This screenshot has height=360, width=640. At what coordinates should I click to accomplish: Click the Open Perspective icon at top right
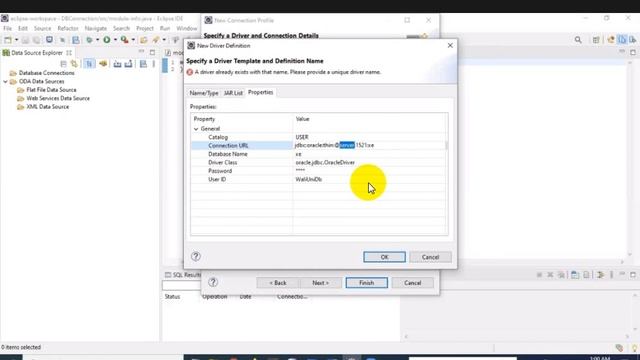(596, 40)
